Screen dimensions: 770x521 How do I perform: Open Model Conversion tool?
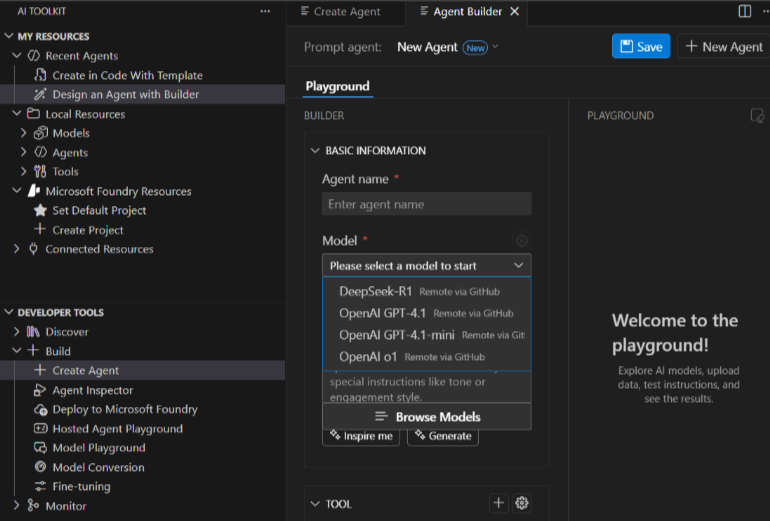[x=98, y=467]
